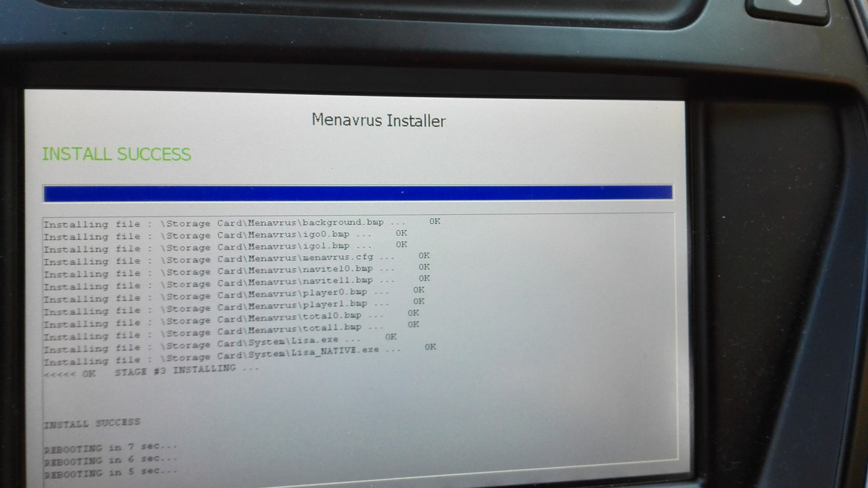868x488 pixels.
Task: Select the menavrus.cfg install log line
Action: point(237,259)
